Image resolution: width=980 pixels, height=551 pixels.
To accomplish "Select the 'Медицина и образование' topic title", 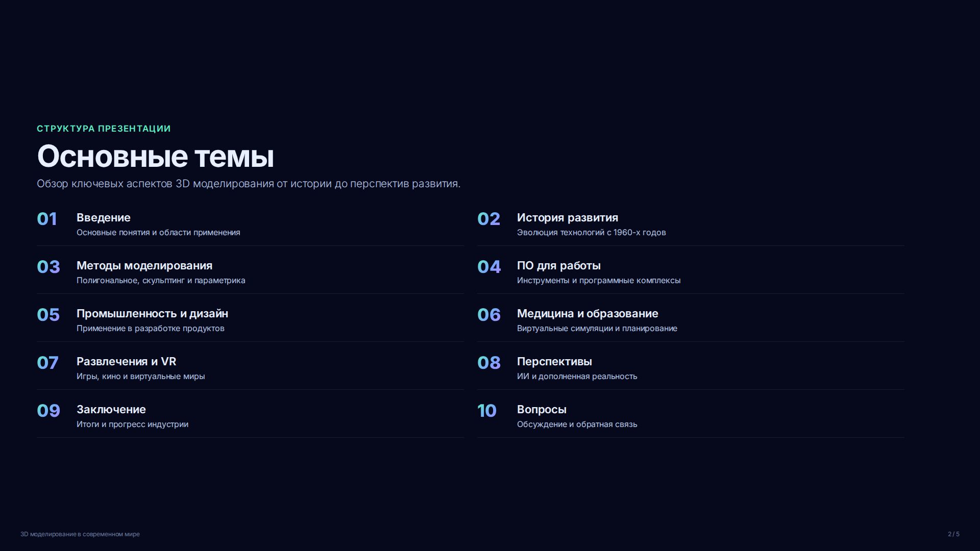I will click(x=587, y=313).
